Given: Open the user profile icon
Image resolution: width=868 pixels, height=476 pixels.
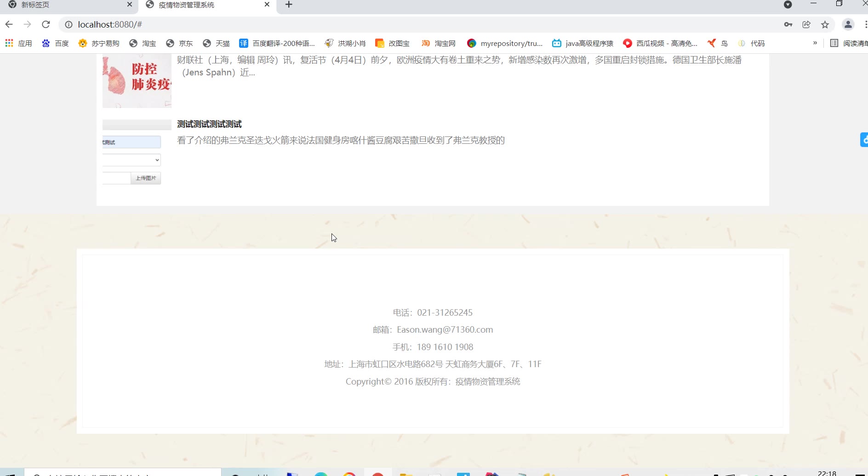Looking at the screenshot, I should (848, 24).
